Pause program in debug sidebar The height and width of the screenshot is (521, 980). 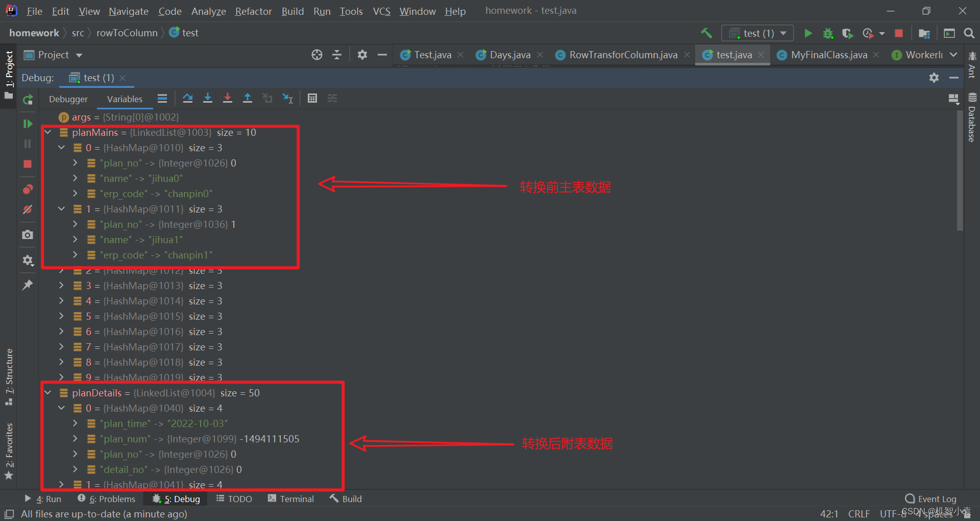pos(28,144)
